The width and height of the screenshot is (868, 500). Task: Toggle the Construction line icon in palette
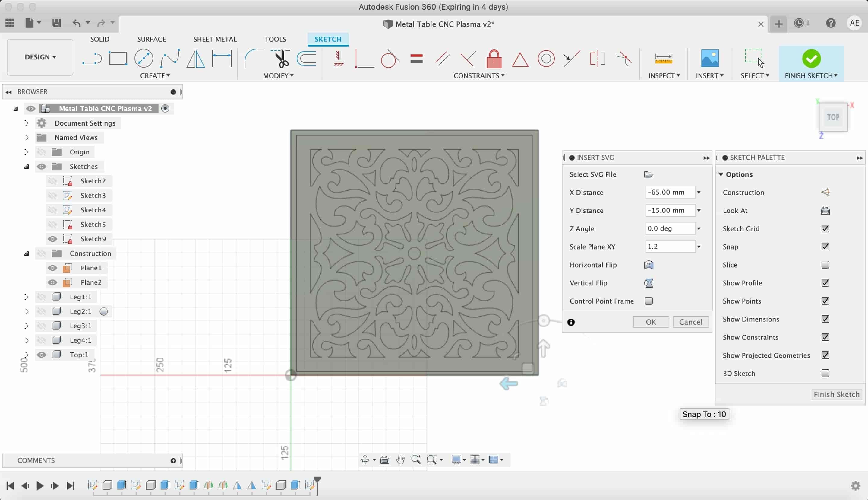tap(825, 192)
